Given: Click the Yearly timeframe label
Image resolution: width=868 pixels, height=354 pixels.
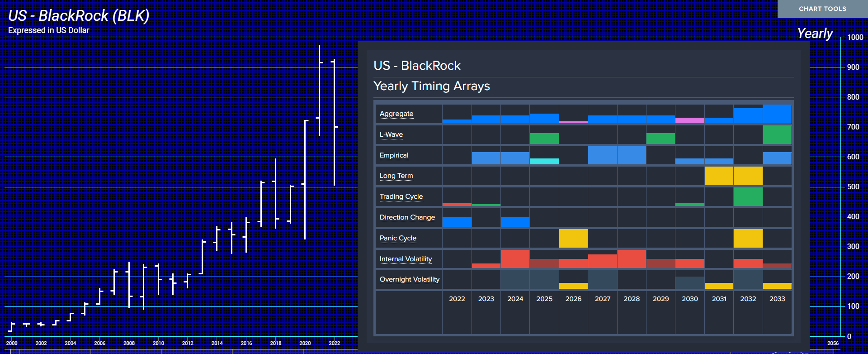Looking at the screenshot, I should 815,33.
